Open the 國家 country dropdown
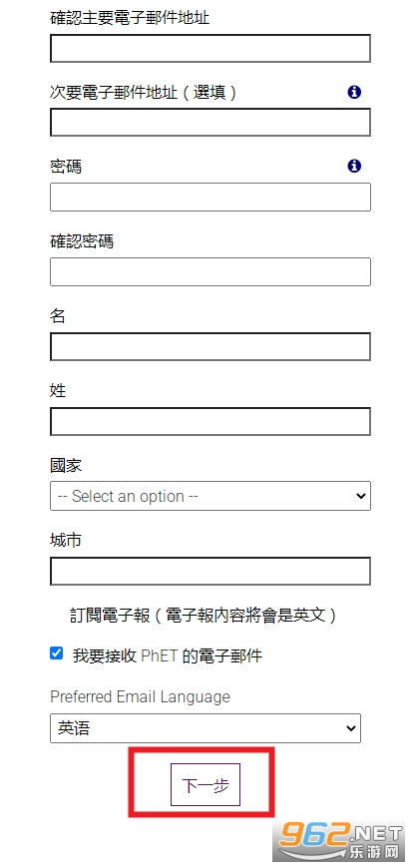This screenshot has width=411, height=868. coord(210,496)
